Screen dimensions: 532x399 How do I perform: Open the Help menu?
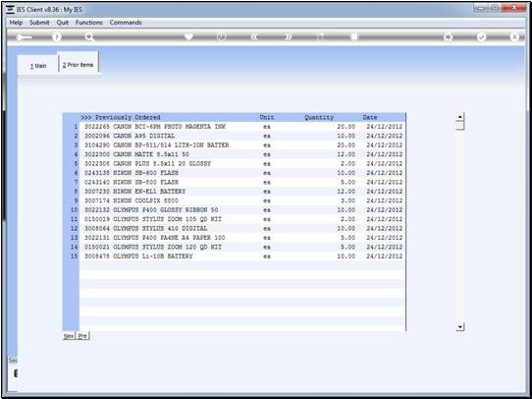click(x=16, y=23)
